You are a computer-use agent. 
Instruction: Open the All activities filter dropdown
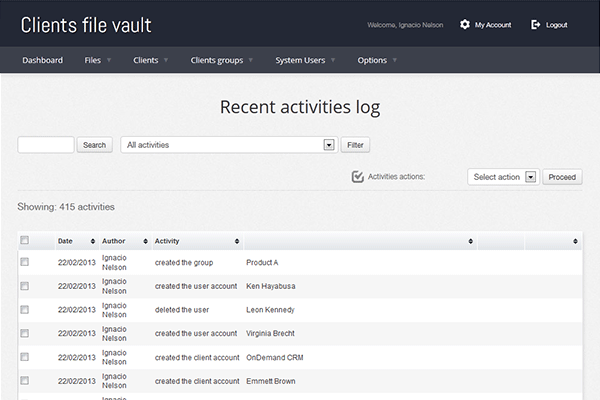click(x=228, y=145)
